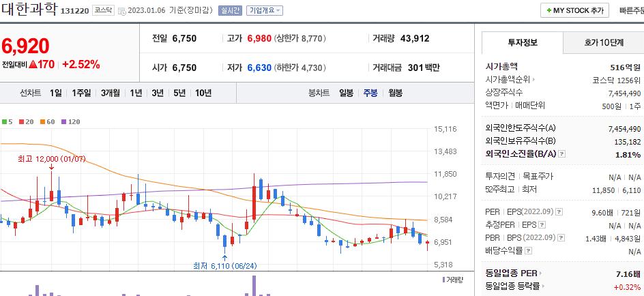Click the 상한가 8,770 text
The height and width of the screenshot is (296, 644).
point(299,39)
